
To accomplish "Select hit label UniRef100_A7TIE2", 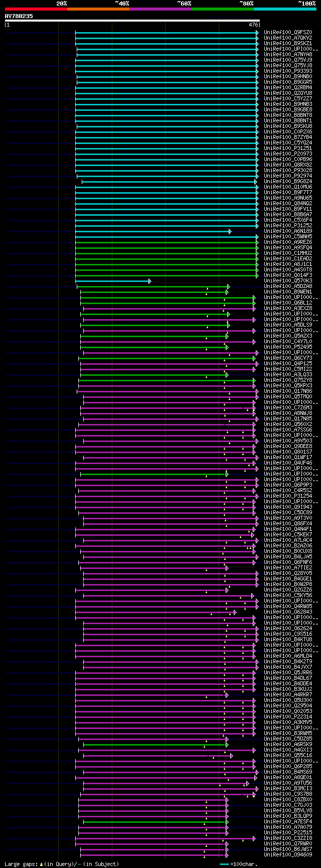I will [x=288, y=568].
